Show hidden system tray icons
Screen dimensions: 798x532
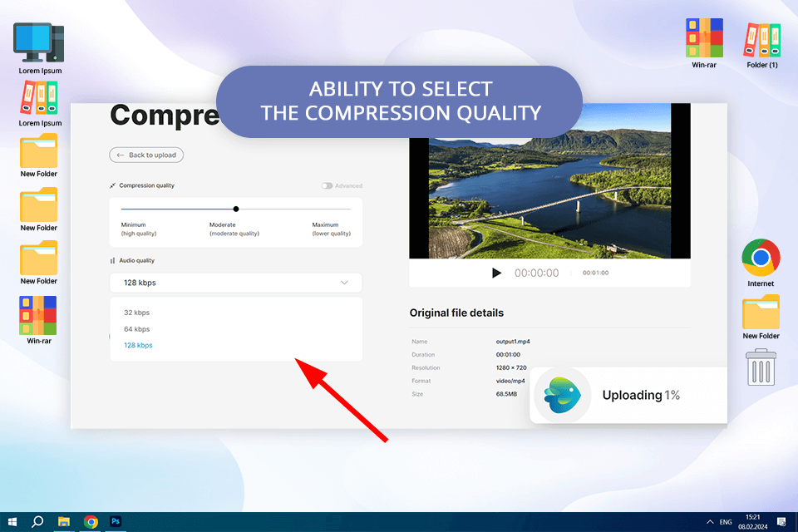(709, 522)
